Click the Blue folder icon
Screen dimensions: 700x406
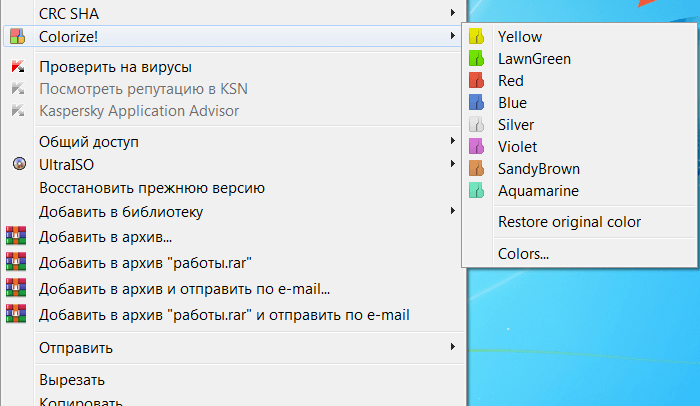point(476,102)
